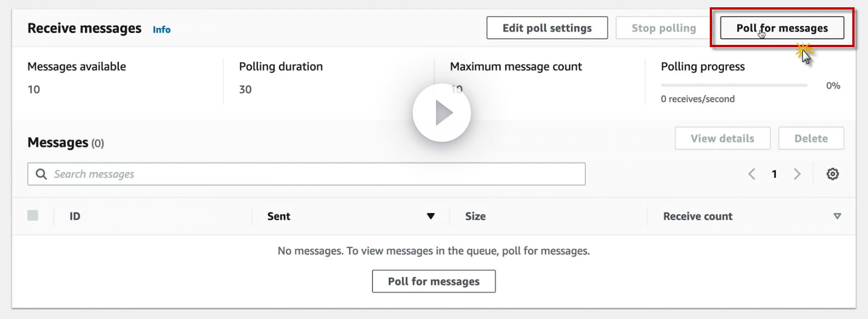Image resolution: width=868 pixels, height=319 pixels.
Task: Sort messages by Sent column arrow
Action: 430,216
